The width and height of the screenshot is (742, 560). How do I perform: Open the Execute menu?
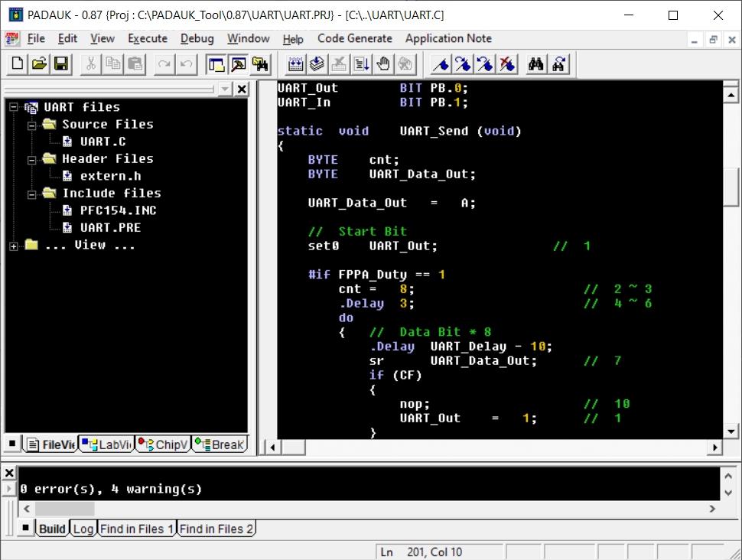pyautogui.click(x=147, y=39)
